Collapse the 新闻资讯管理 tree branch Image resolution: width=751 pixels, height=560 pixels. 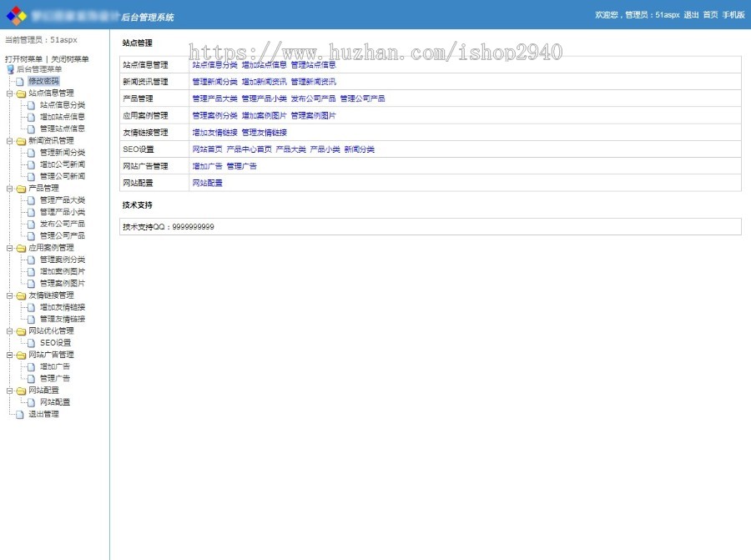pyautogui.click(x=8, y=140)
